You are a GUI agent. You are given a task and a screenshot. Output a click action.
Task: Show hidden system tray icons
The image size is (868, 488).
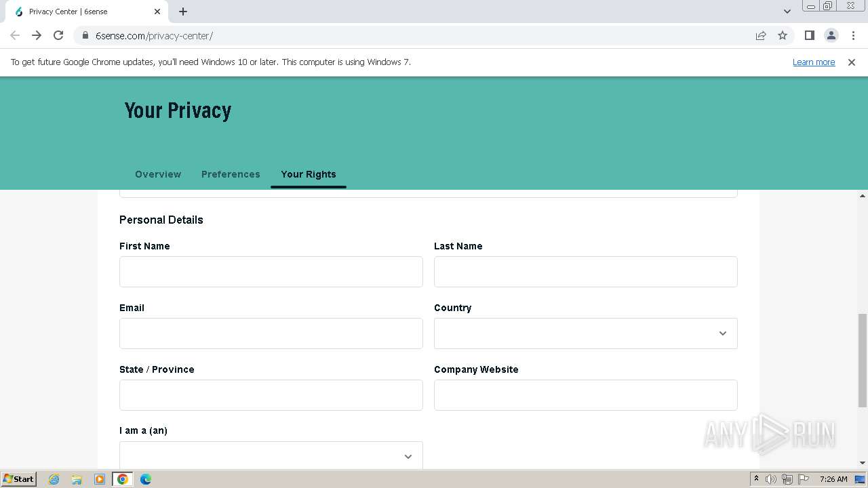click(x=756, y=479)
